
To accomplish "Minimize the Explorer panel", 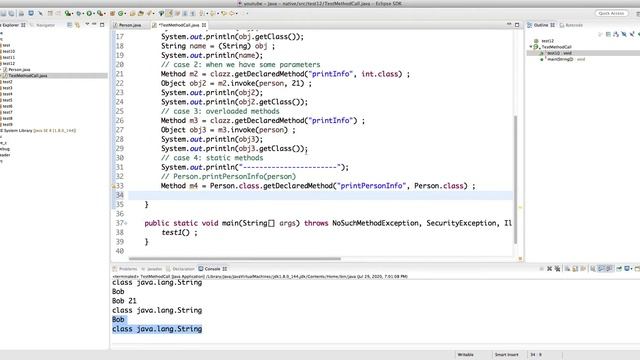I will 94,24.
